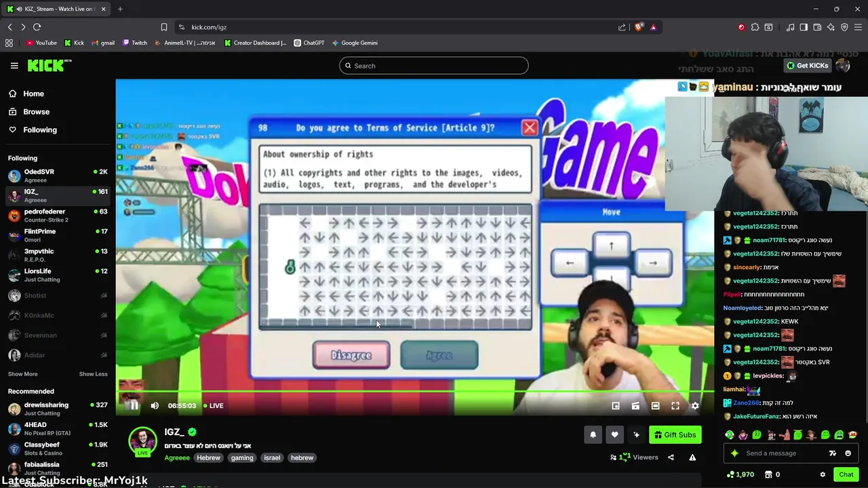Open Leo AI sparkle icon
868x488 pixels.
point(831,27)
